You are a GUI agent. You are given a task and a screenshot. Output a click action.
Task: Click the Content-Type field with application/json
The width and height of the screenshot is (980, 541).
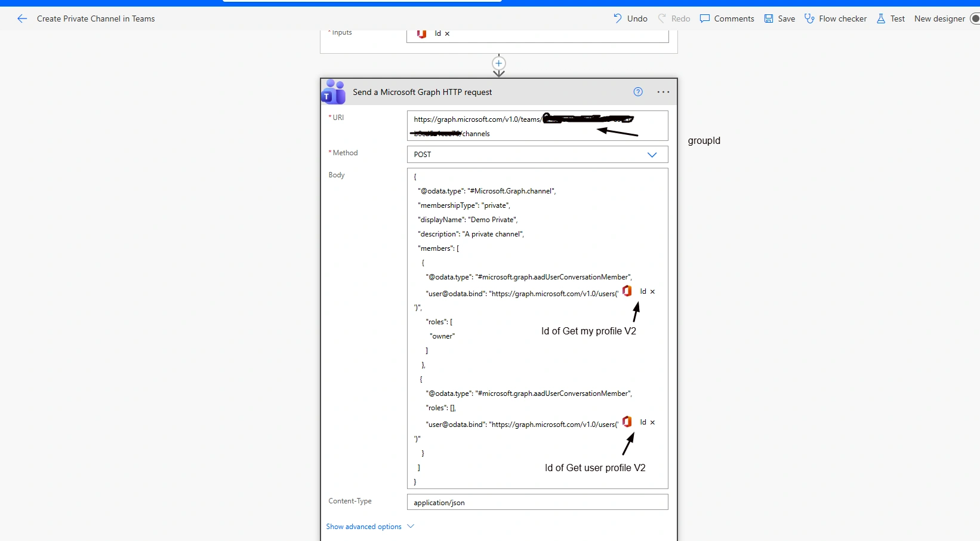tap(537, 502)
